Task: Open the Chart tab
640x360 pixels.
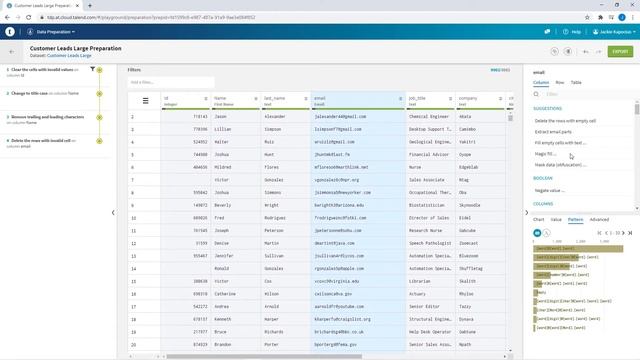Action: (x=538, y=220)
